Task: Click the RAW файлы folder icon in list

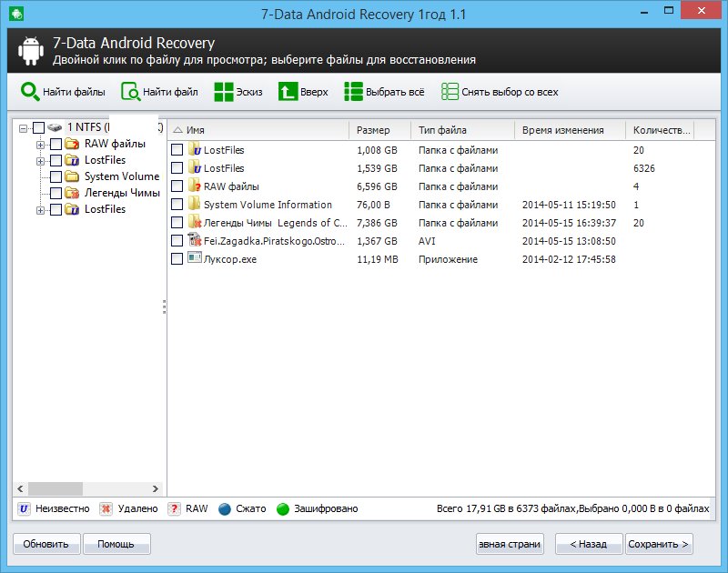Action: pyautogui.click(x=195, y=186)
